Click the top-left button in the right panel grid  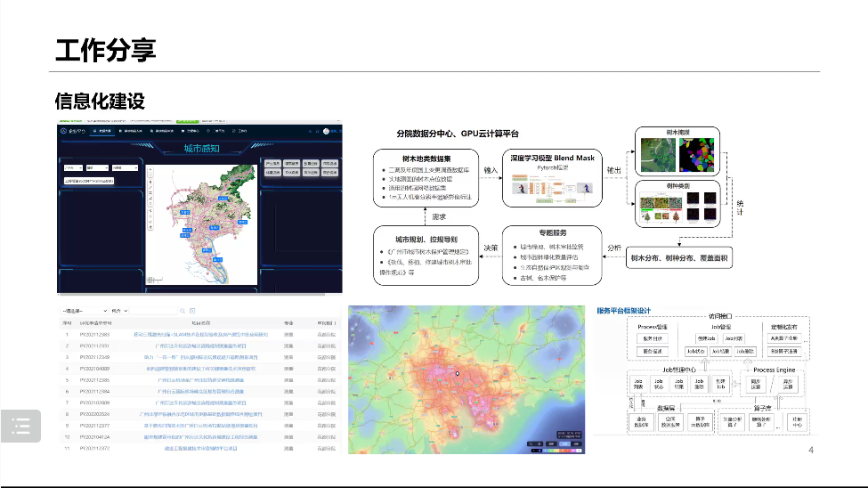pyautogui.click(x=272, y=164)
